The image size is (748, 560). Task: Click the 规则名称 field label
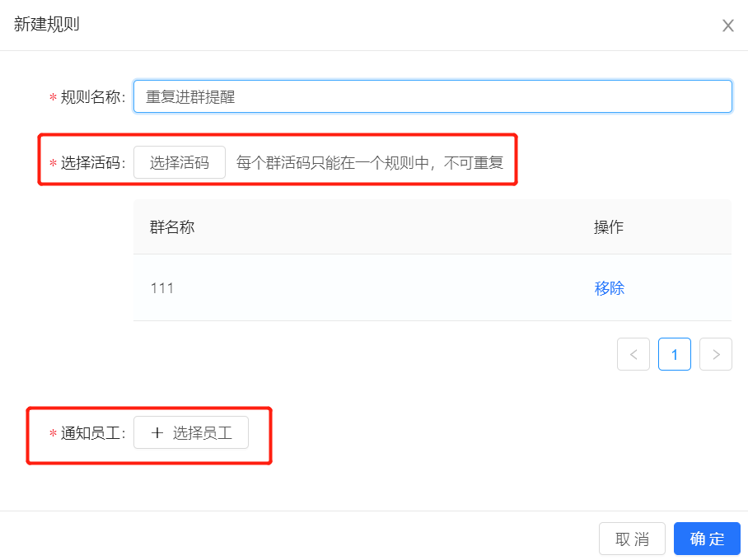tap(92, 97)
